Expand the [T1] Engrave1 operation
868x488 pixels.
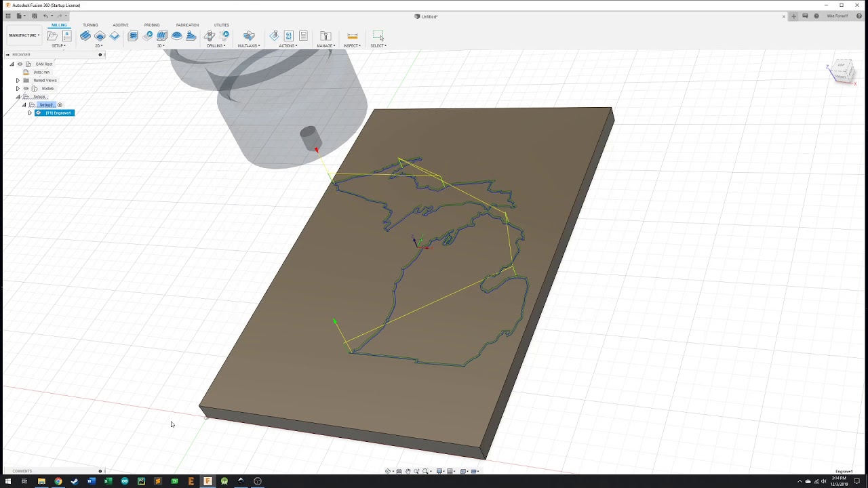click(30, 113)
